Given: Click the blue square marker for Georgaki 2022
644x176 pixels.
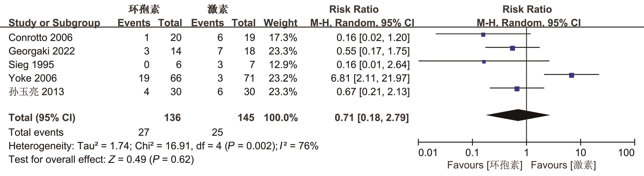Looking at the screenshot, I should [513, 48].
